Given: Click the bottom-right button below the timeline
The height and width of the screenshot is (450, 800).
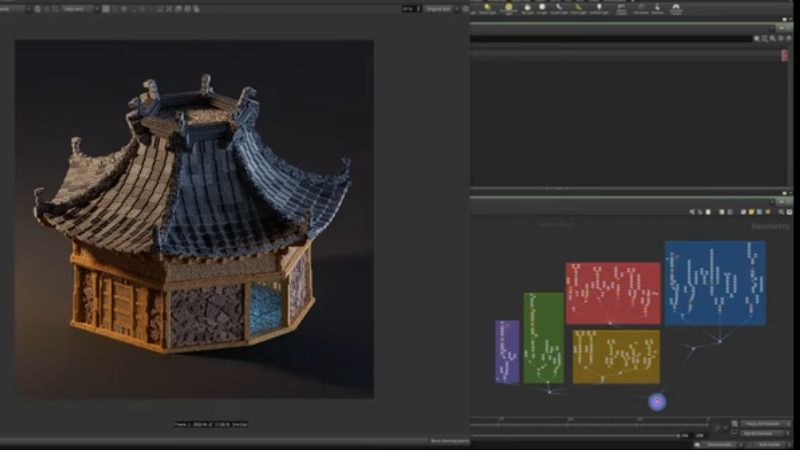Looking at the screenshot, I should pos(769,444).
